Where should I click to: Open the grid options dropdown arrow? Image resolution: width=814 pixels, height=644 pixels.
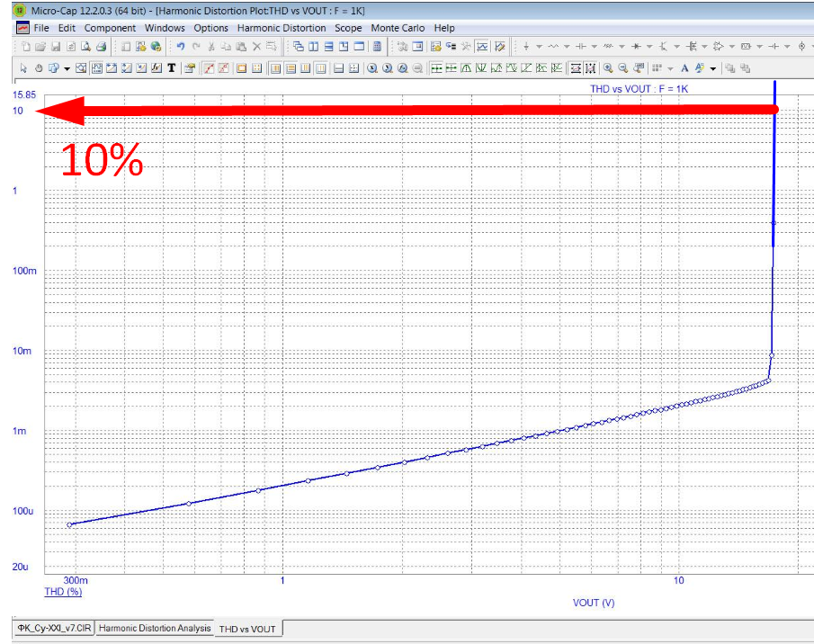tap(671, 68)
